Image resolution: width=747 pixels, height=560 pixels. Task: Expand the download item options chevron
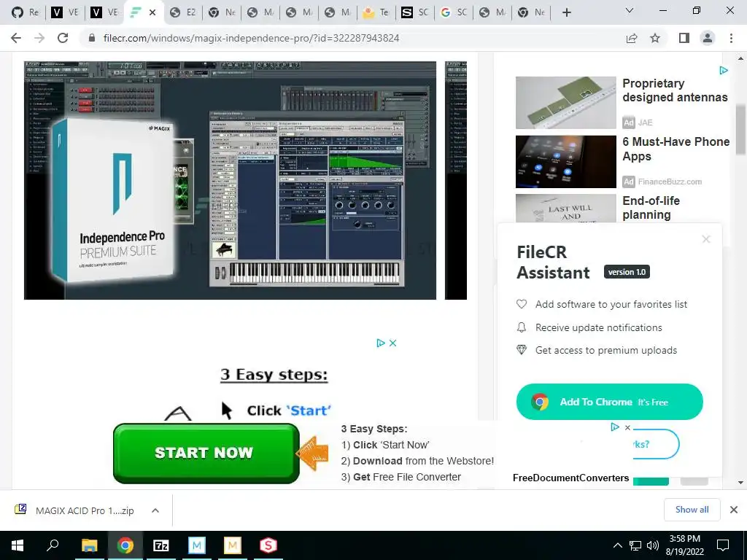tap(155, 510)
